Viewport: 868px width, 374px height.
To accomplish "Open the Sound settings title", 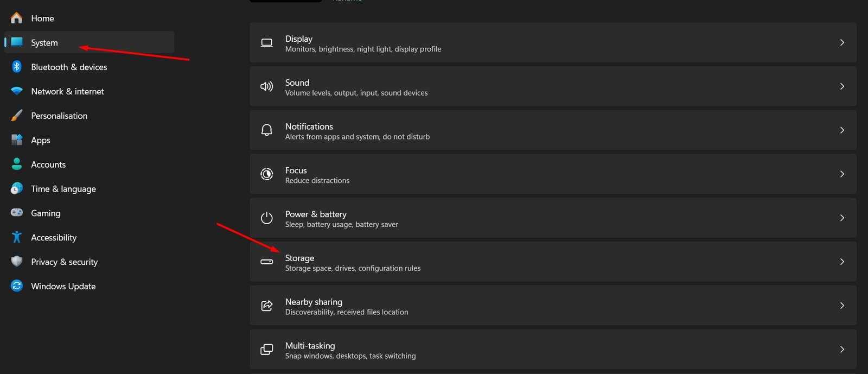I will pyautogui.click(x=297, y=83).
